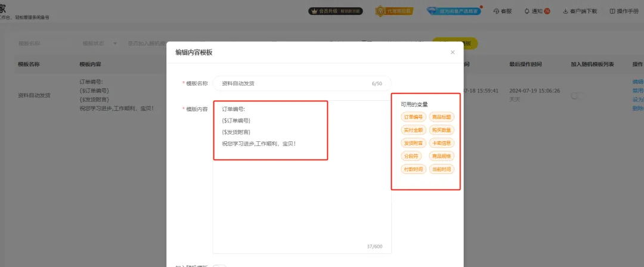Click into the 模版内容 text area
The image size is (644, 267).
(x=302, y=176)
